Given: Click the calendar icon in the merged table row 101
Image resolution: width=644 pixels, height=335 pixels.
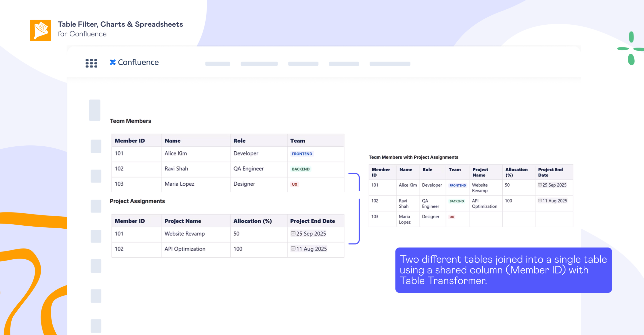Looking at the screenshot, I should pyautogui.click(x=540, y=185).
